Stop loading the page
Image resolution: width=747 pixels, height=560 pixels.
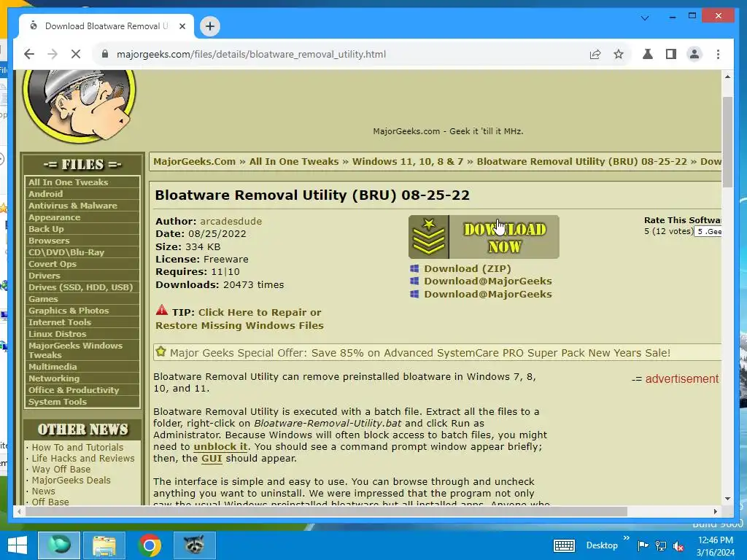point(76,54)
